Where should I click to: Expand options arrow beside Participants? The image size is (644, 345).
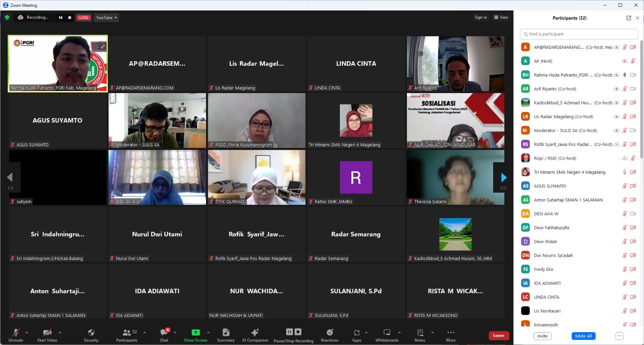point(144,333)
